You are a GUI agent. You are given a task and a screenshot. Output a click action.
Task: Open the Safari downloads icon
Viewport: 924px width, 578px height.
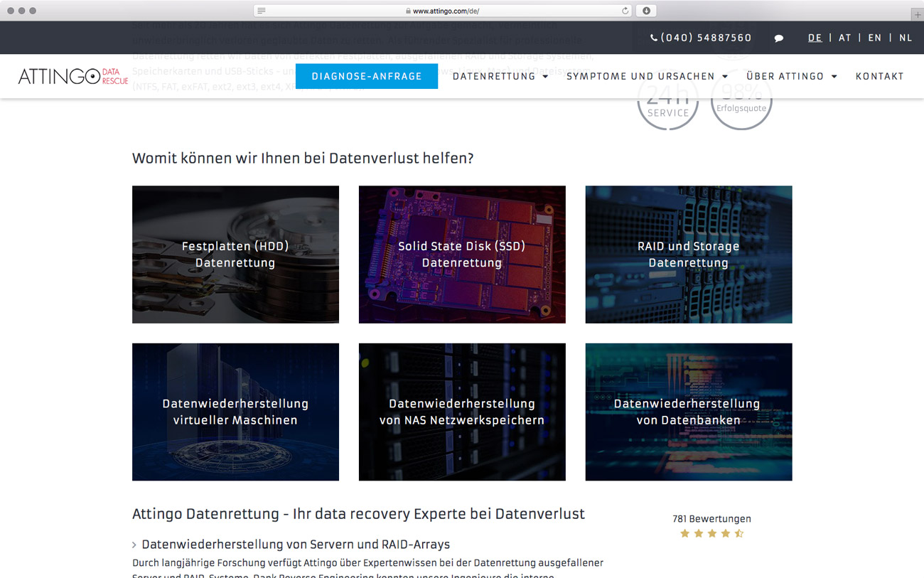646,11
